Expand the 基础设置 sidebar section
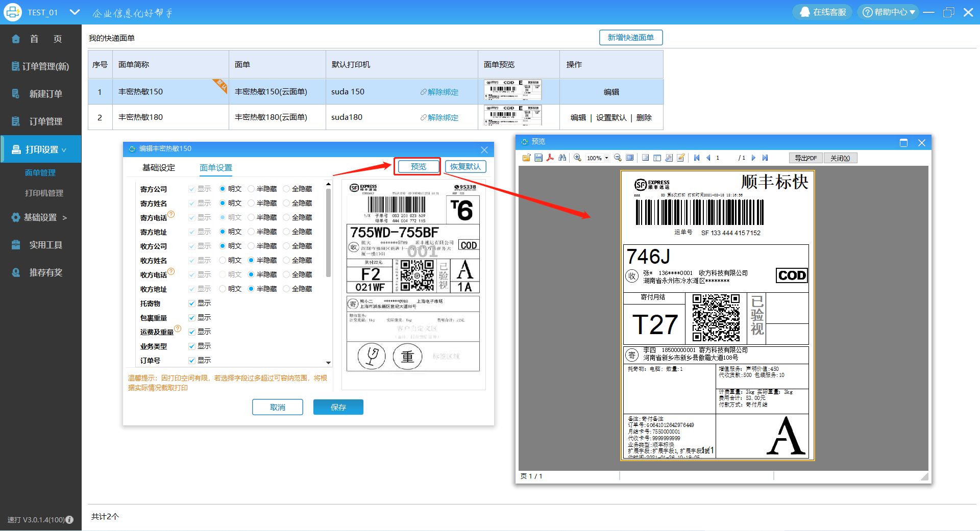This screenshot has height=531, width=980. point(41,217)
